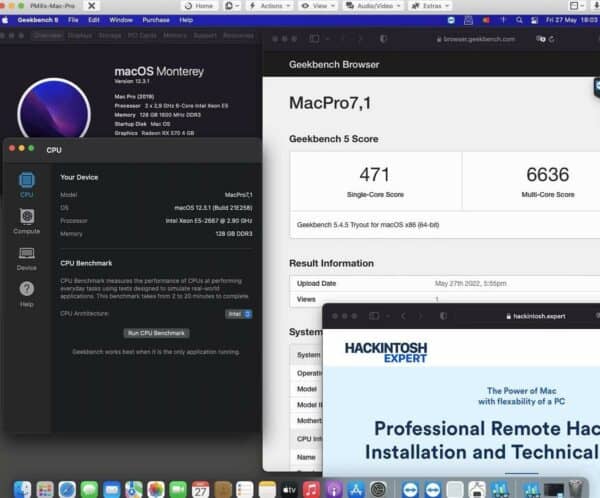Open Finder from the Dock
Screen dimensions: 600x498
22,489
